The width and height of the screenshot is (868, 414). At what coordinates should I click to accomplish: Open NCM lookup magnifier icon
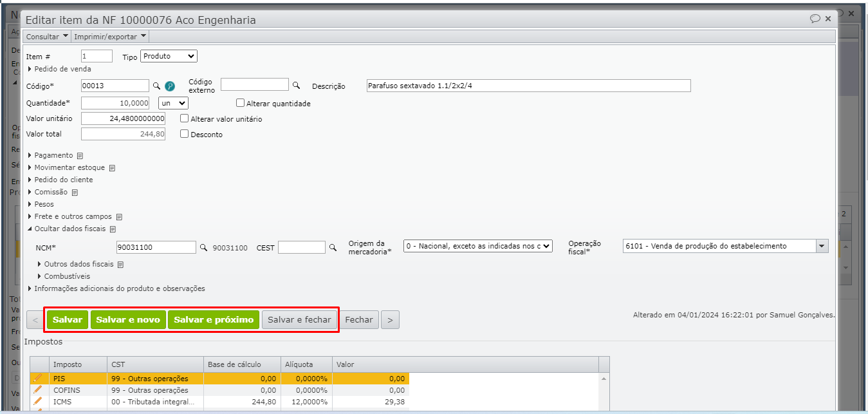(x=203, y=247)
